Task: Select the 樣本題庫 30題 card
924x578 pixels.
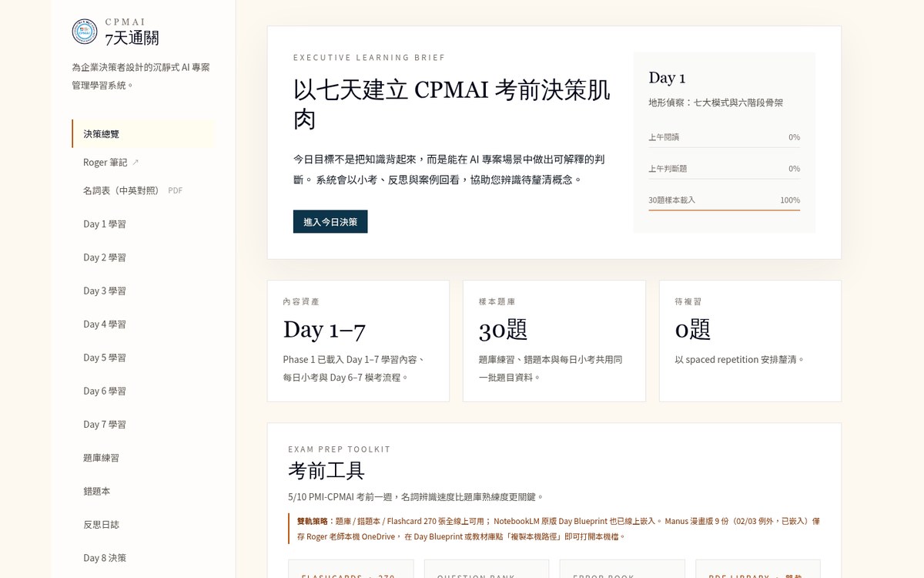Action: click(554, 341)
